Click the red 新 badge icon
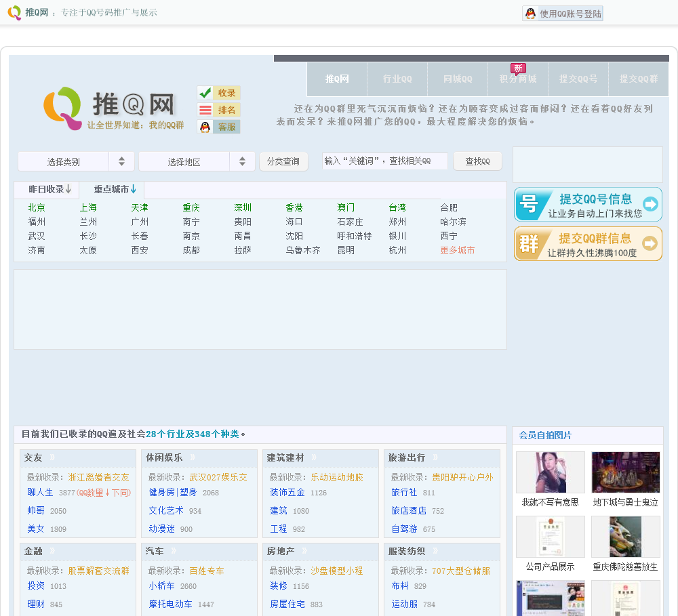 (x=518, y=68)
